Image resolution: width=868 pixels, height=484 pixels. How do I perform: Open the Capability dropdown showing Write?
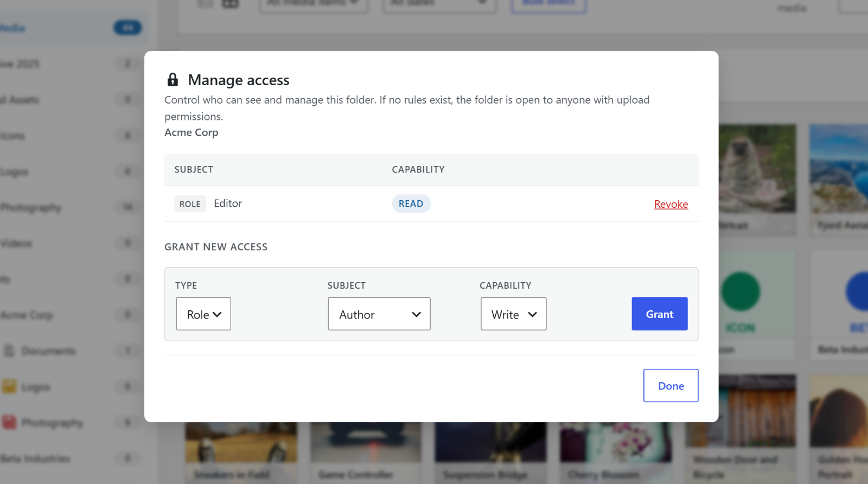(513, 314)
